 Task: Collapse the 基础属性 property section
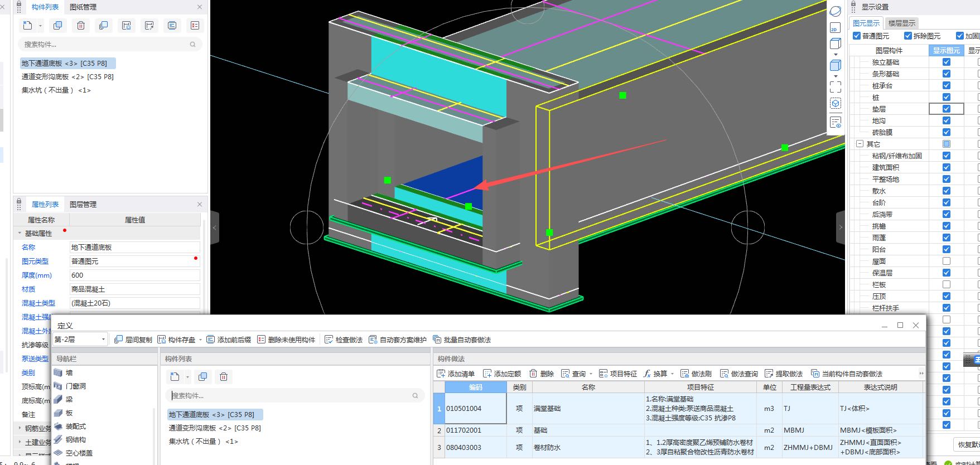(20, 234)
